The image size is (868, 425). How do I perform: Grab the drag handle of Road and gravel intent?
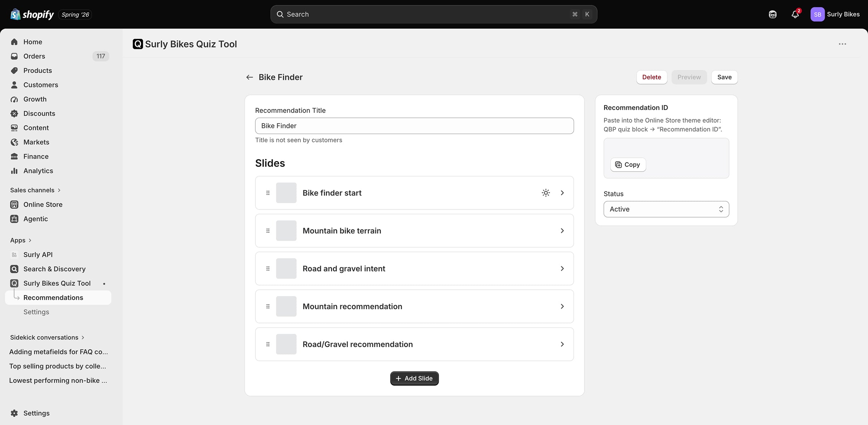[x=268, y=269]
